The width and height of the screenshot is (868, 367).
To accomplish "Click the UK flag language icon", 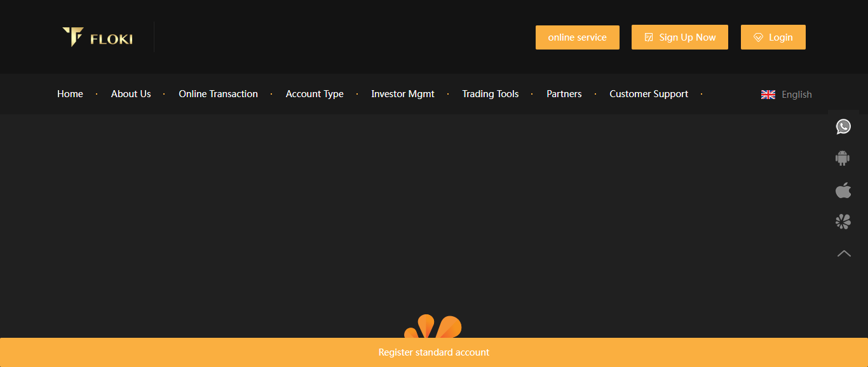I will click(x=768, y=95).
